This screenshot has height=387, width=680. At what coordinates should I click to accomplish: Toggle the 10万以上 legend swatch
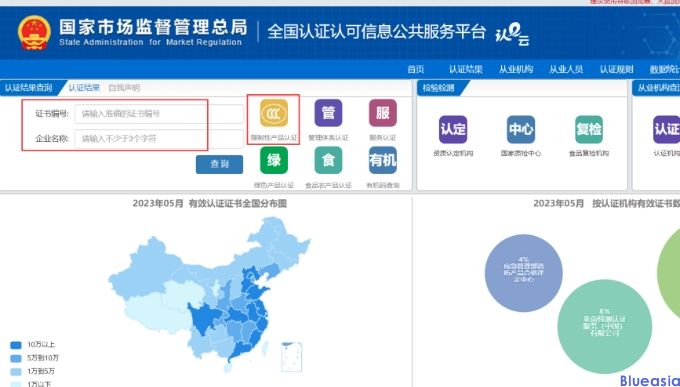pyautogui.click(x=16, y=345)
